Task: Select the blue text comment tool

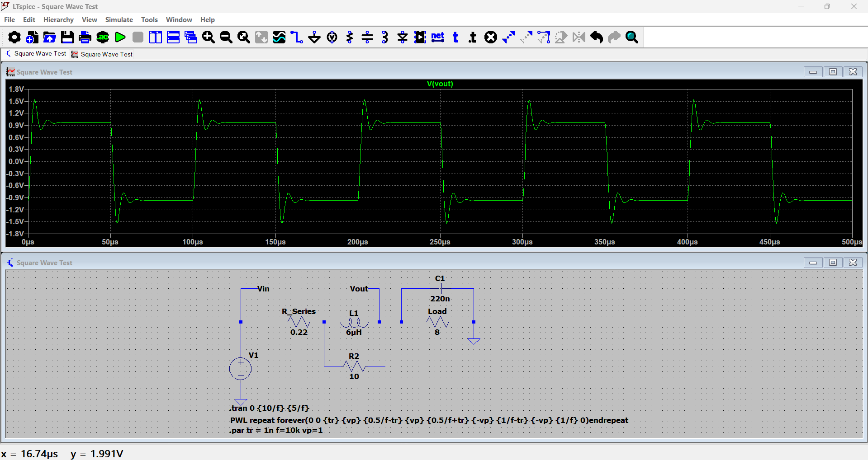Action: (x=455, y=37)
